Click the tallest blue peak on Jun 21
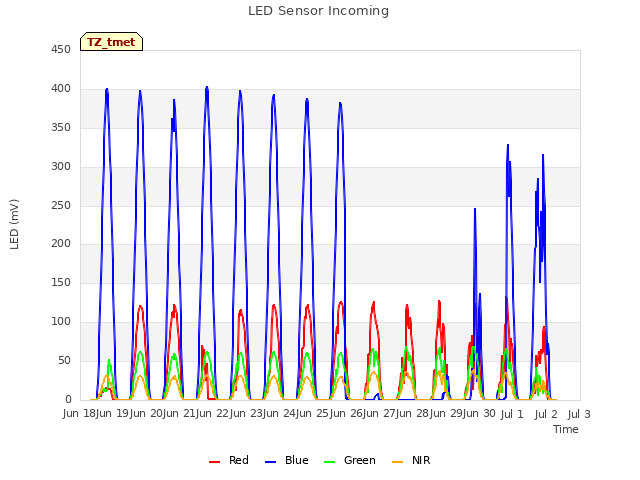 coord(207,87)
